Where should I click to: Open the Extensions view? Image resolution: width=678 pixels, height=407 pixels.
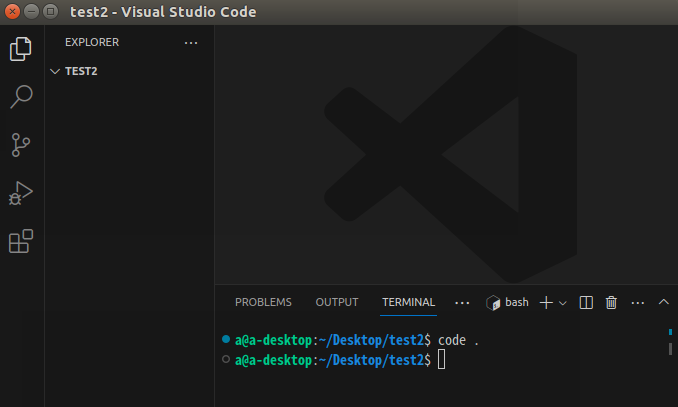[21, 241]
